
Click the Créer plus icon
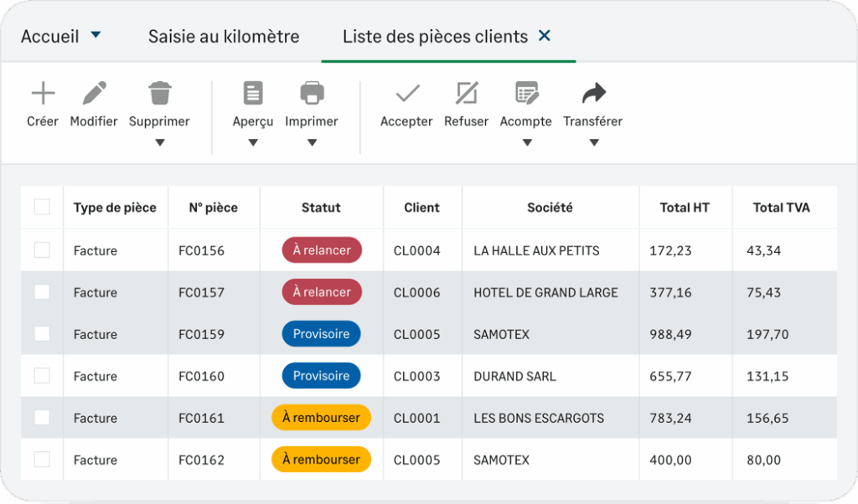pos(42,93)
